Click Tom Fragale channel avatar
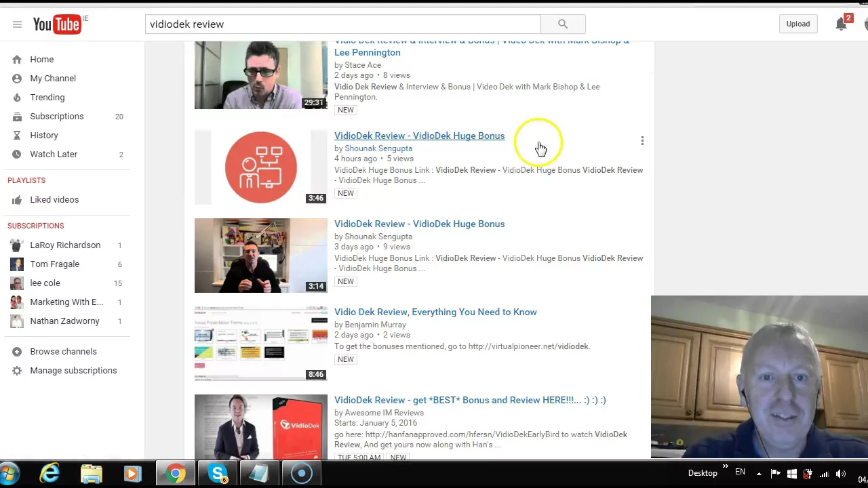 17,264
